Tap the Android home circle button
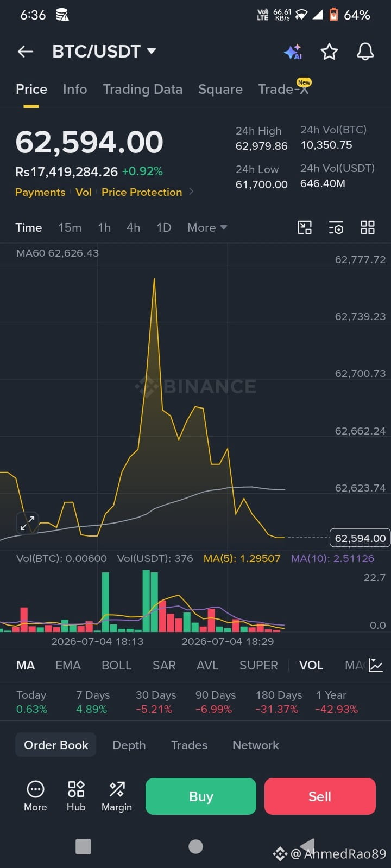 [x=195, y=846]
